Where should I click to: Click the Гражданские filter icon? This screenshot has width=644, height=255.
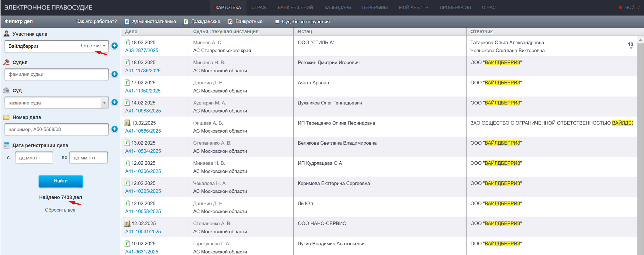click(186, 21)
